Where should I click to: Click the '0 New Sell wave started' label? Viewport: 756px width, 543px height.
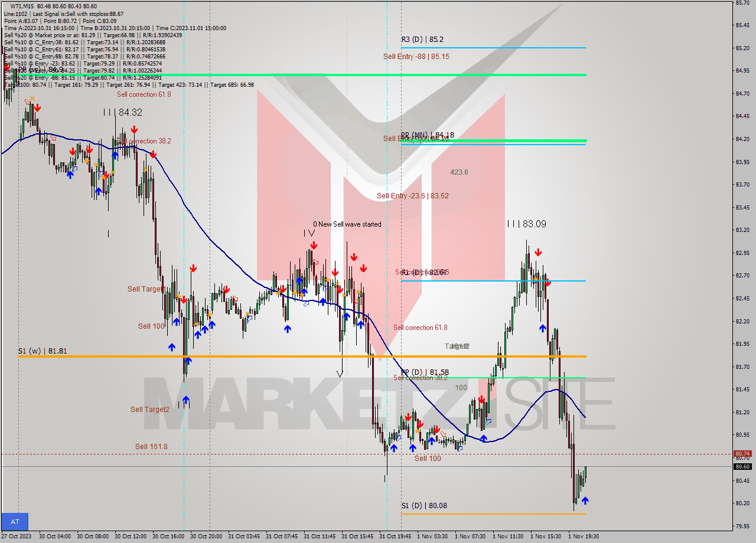click(x=347, y=224)
